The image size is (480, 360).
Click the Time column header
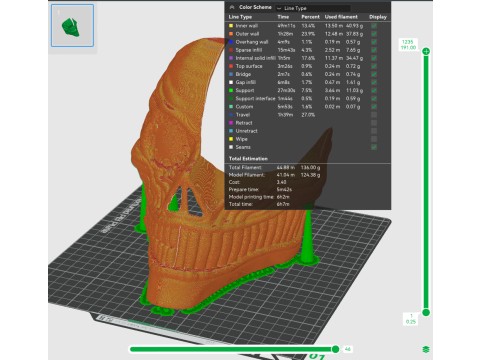(x=283, y=17)
